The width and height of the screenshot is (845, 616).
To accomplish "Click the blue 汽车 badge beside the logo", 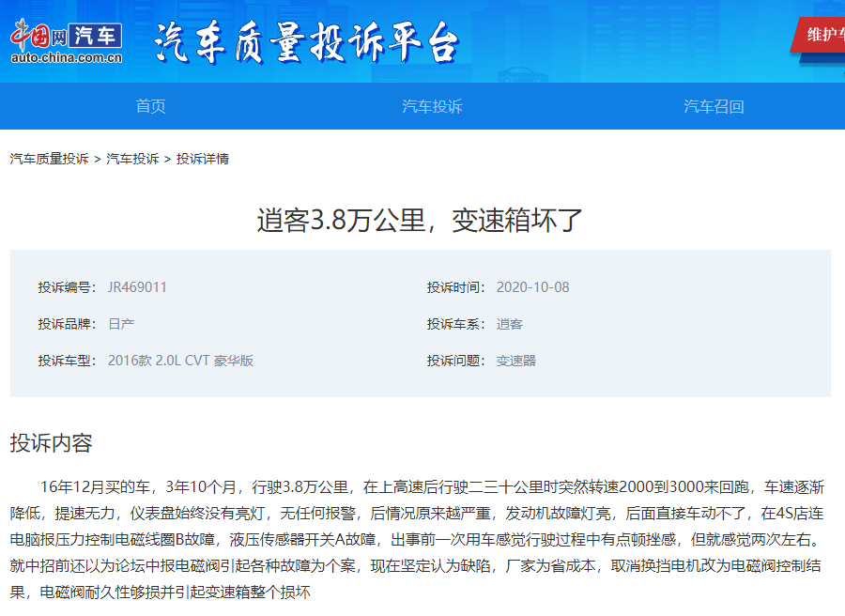I will [97, 36].
